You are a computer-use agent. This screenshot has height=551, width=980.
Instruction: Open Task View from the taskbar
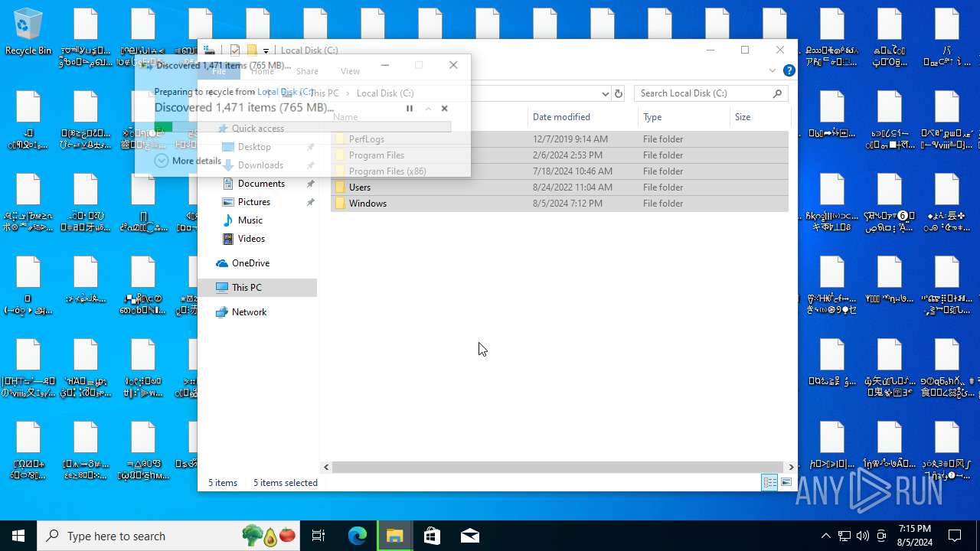(x=318, y=536)
